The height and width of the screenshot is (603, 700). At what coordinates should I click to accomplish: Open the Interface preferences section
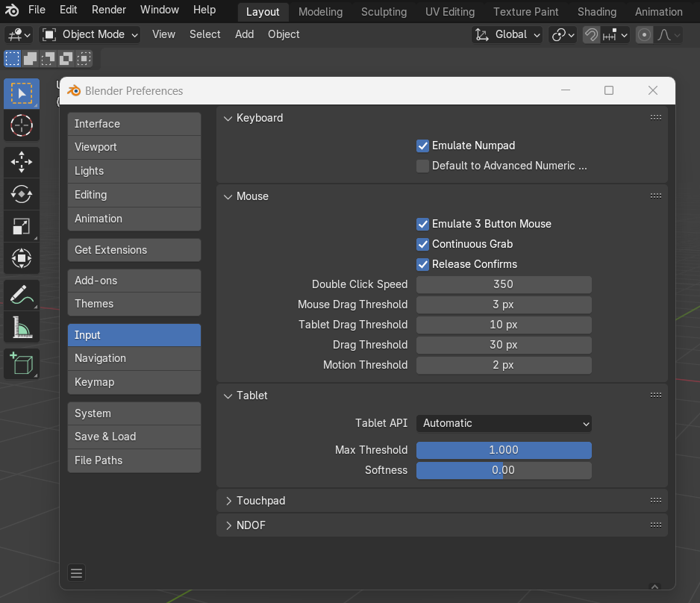tap(134, 124)
